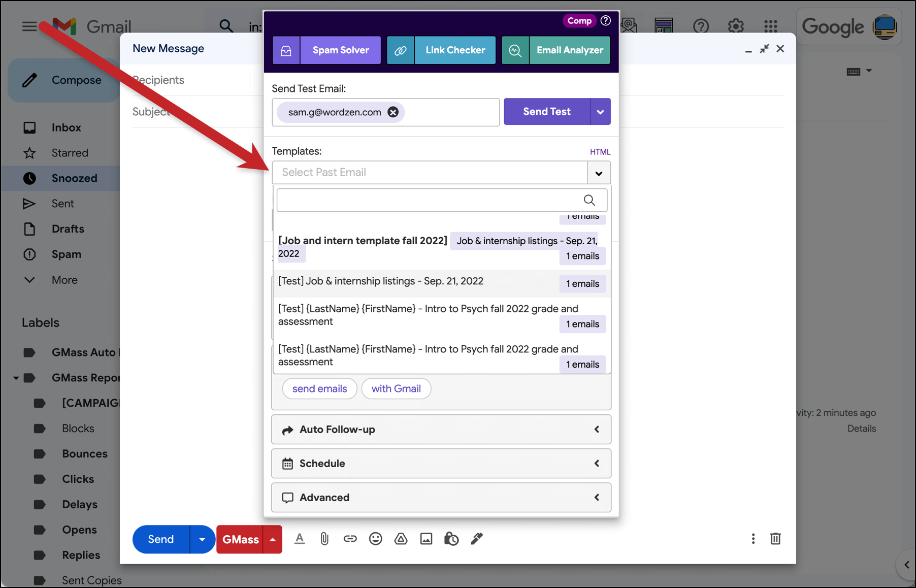
Task: Click the template search magnifier icon
Action: point(589,200)
